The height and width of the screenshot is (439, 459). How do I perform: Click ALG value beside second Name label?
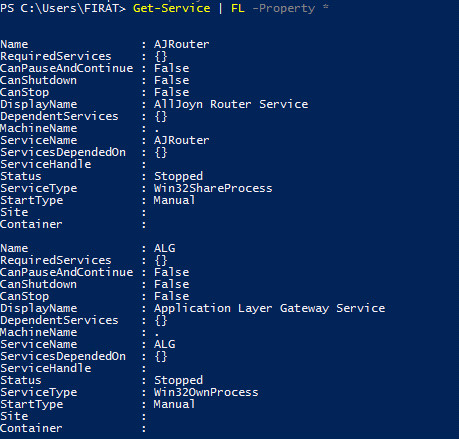pyautogui.click(x=164, y=248)
